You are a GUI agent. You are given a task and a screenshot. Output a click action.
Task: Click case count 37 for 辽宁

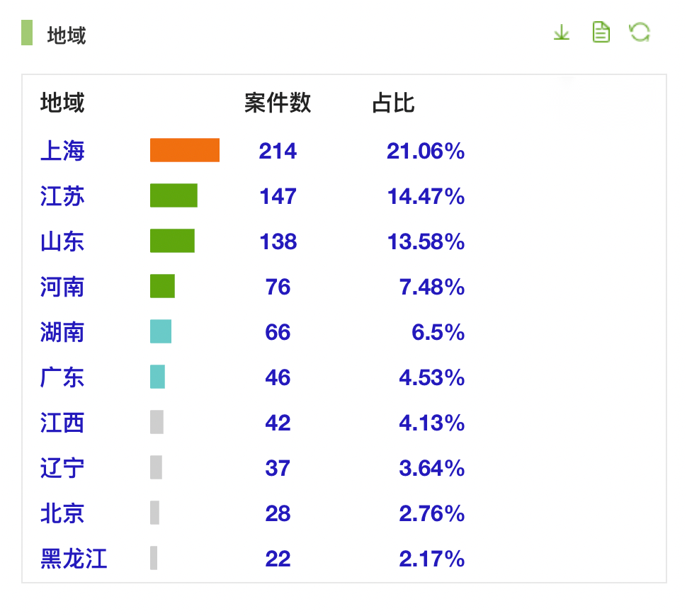(x=278, y=468)
